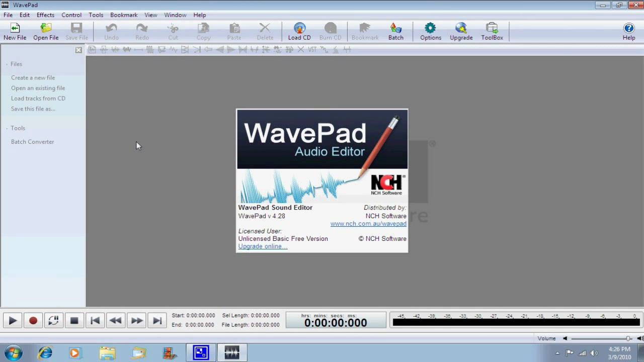The height and width of the screenshot is (362, 644).
Task: Click the Paste toolbar icon
Action: click(234, 31)
